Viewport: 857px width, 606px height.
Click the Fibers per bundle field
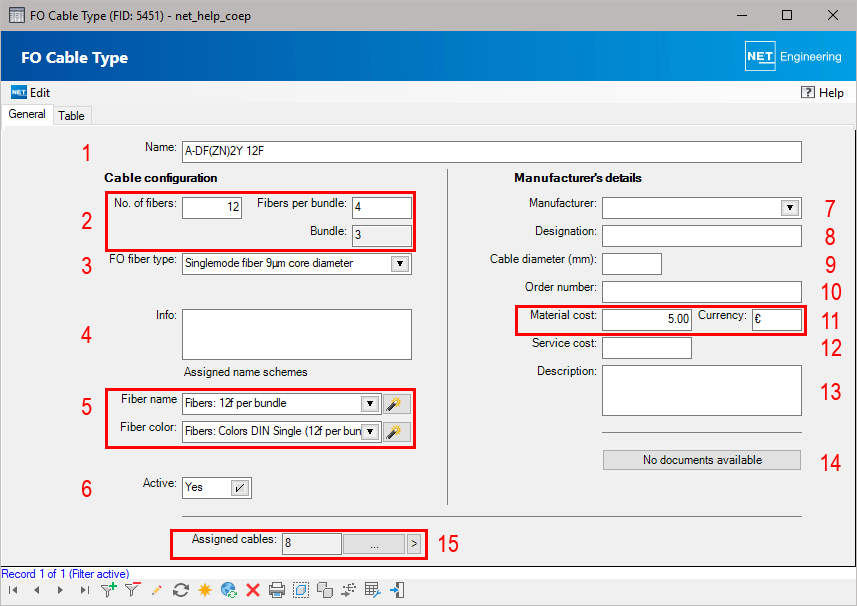pos(381,208)
